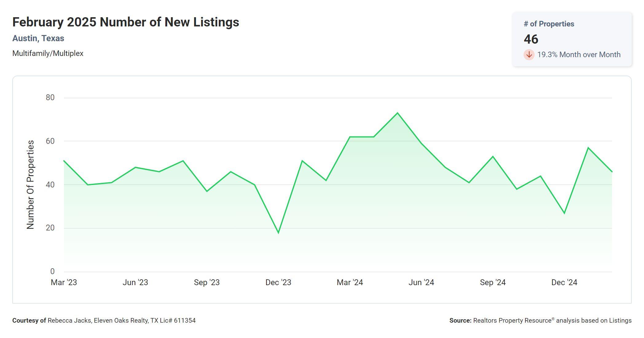Click the Jun '23 x-axis label
The height and width of the screenshot is (338, 644).
[135, 282]
